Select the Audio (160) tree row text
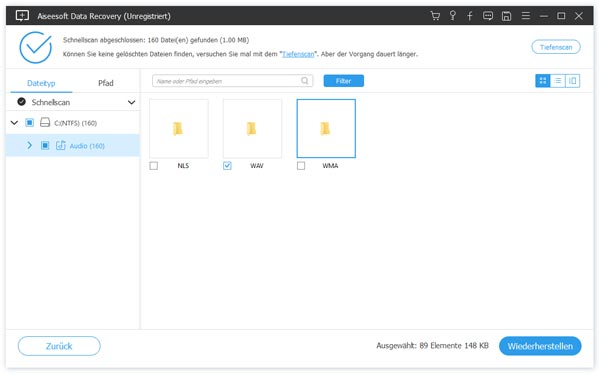Viewport: 600px width, 374px height. point(87,146)
